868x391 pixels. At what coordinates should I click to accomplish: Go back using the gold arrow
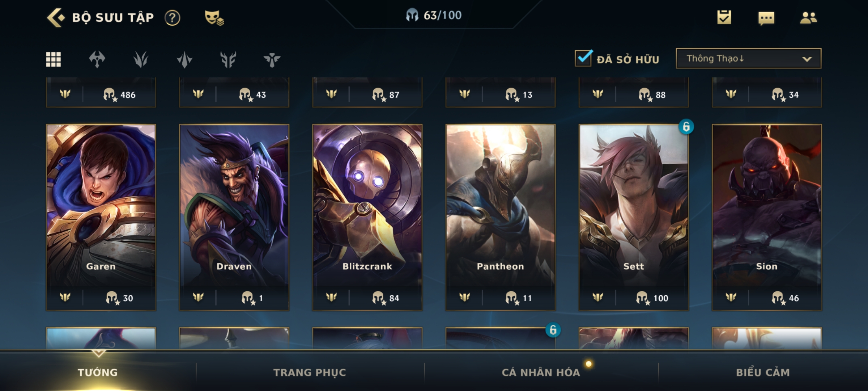[56, 17]
